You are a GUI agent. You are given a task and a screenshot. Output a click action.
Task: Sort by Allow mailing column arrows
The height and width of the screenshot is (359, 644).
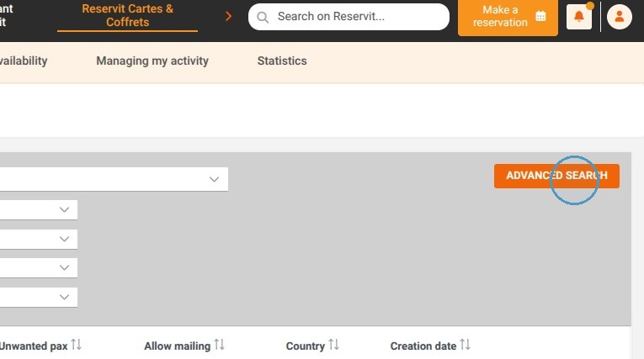coord(220,345)
